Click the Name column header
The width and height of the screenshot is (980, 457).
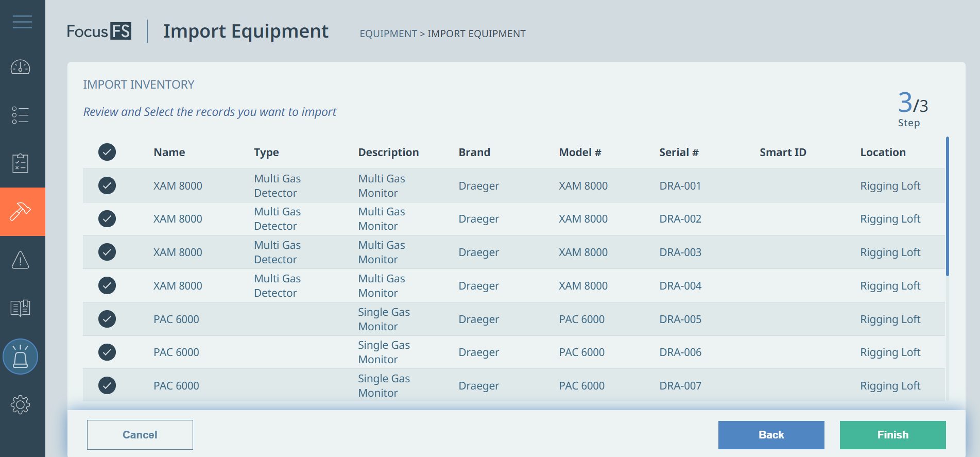pos(169,153)
